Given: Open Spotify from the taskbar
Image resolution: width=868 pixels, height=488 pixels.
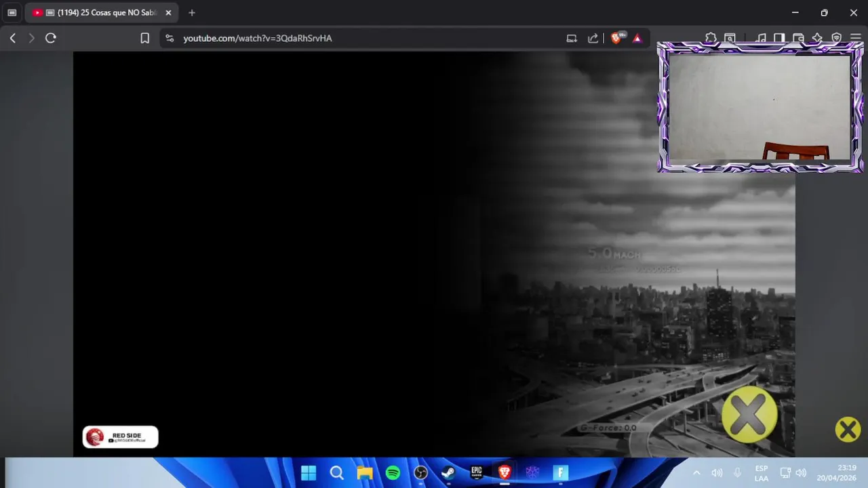Looking at the screenshot, I should 393,473.
